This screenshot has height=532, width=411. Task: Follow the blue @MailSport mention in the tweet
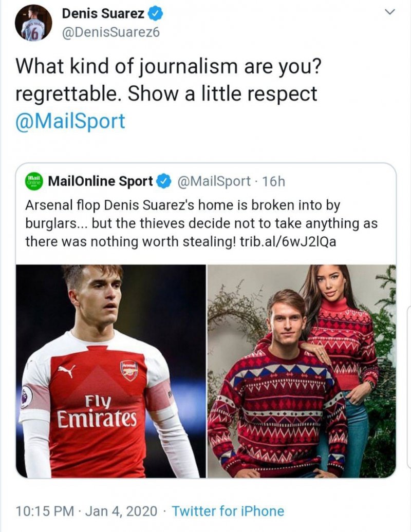(70, 121)
